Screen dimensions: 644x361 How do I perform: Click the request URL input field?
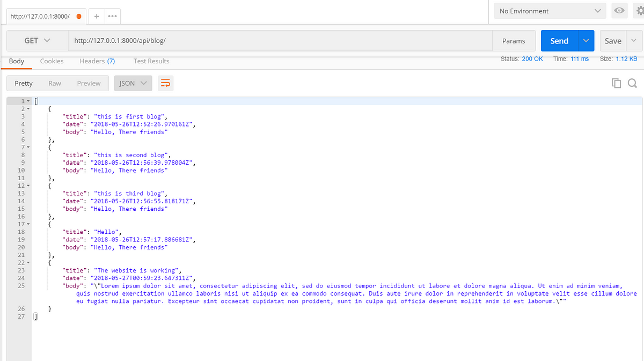click(x=279, y=41)
